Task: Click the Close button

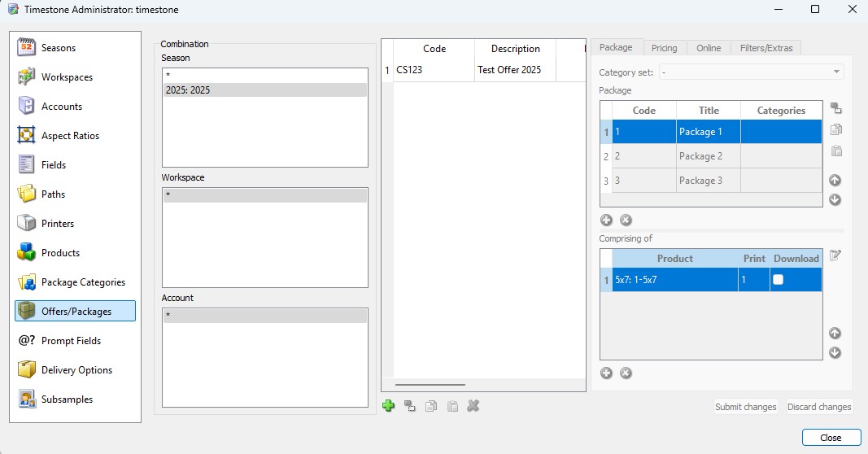Action: pos(831,438)
